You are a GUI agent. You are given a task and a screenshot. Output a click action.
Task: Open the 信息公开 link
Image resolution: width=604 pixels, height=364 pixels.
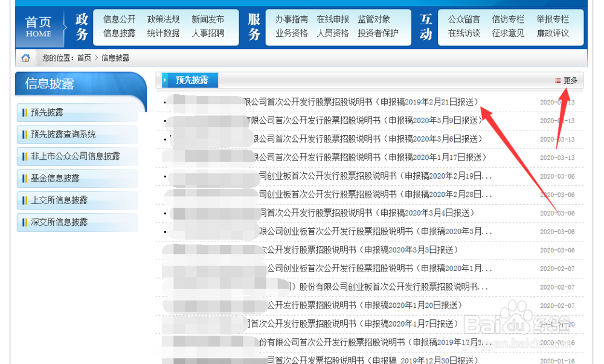pyautogui.click(x=118, y=18)
